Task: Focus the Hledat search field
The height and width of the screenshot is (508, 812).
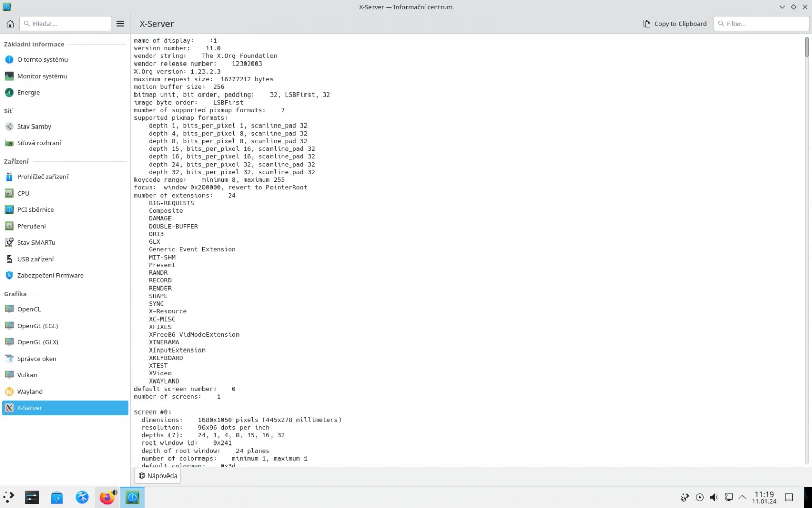Action: tap(65, 24)
